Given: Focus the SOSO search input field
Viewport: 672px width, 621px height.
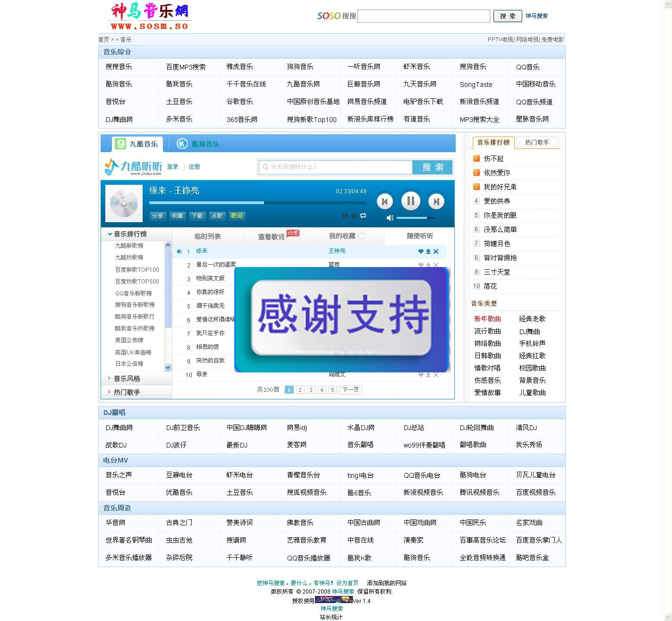Looking at the screenshot, I should click(x=424, y=16).
